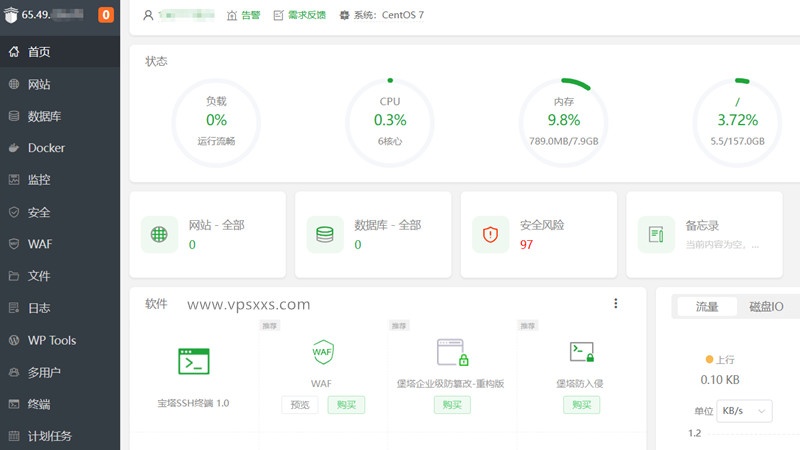Click 购买 under 堡塔企业级防篡改-重构版
Screen dimensions: 800x450
(x=452, y=405)
